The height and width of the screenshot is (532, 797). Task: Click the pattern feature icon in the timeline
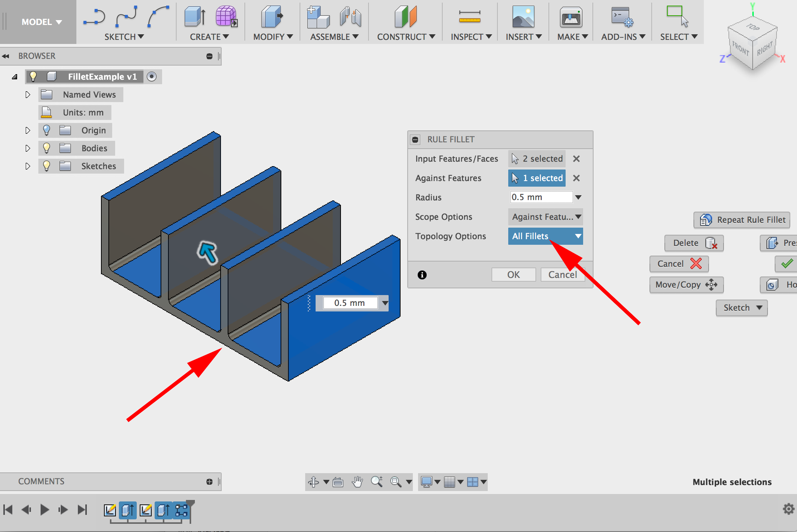pos(181,510)
